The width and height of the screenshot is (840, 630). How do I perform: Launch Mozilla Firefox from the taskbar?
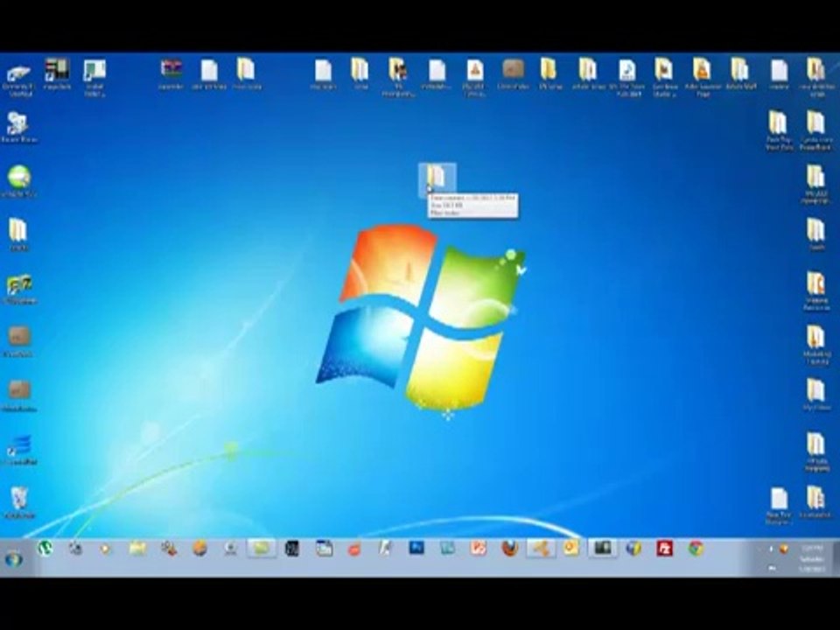click(509, 549)
